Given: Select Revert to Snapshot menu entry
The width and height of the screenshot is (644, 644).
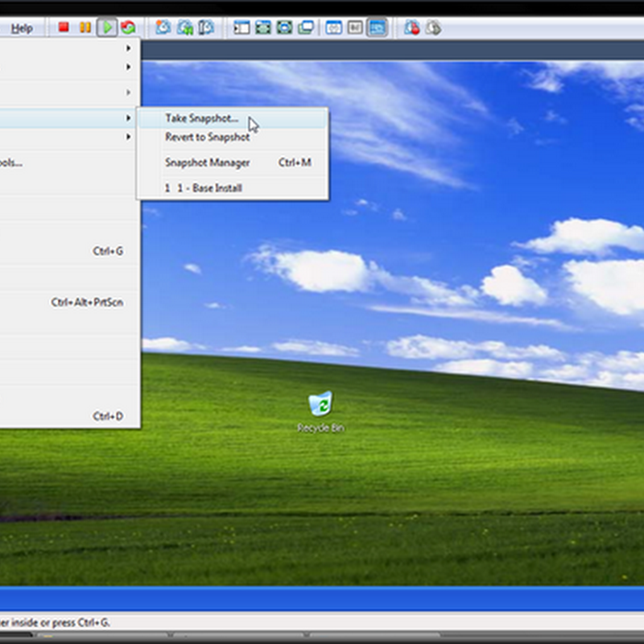Looking at the screenshot, I should point(207,137).
